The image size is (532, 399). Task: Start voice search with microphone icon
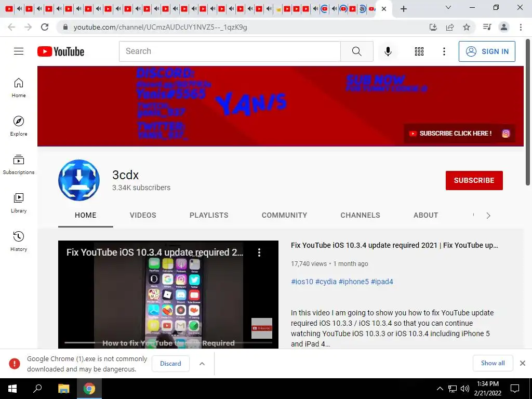[x=388, y=51]
